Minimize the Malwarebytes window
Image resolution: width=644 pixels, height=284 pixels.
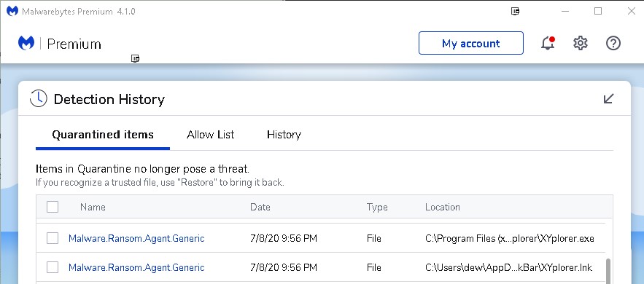(565, 11)
